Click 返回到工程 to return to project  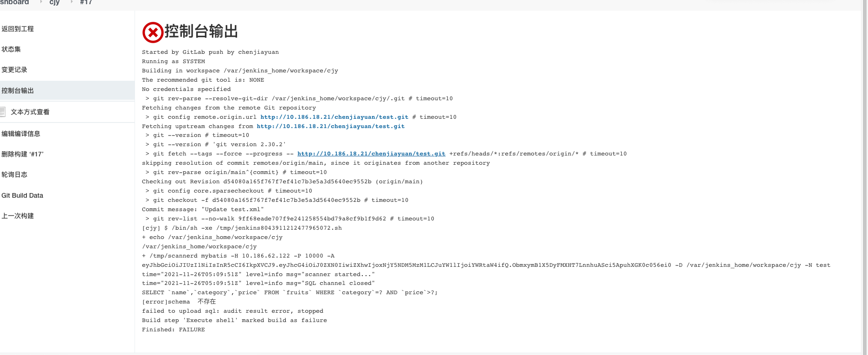pos(17,28)
